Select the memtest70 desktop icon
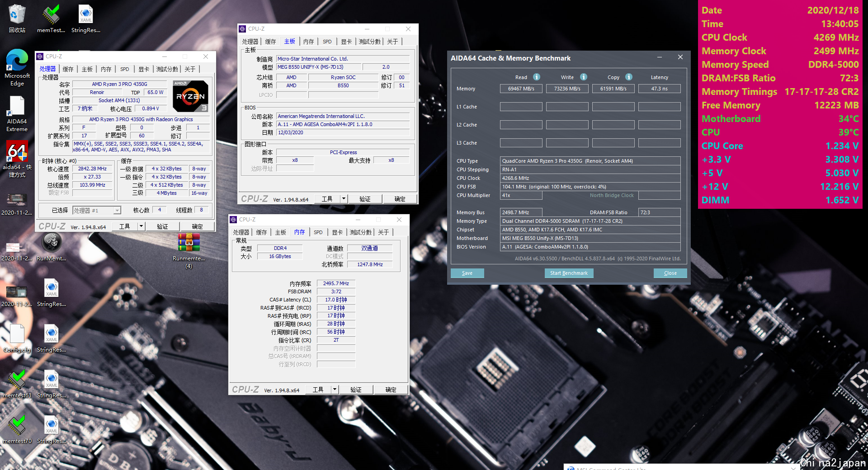Viewport: 868px width, 470px height. tap(17, 425)
